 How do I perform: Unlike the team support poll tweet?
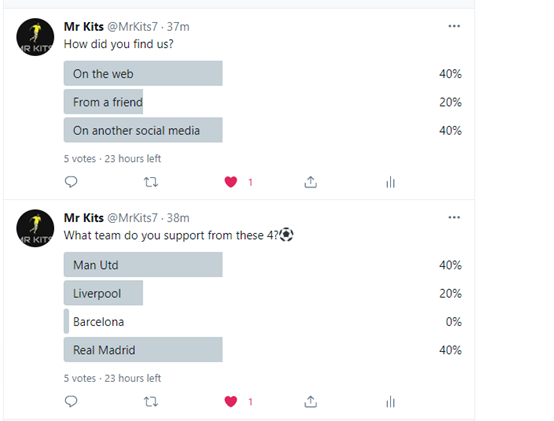coord(231,402)
